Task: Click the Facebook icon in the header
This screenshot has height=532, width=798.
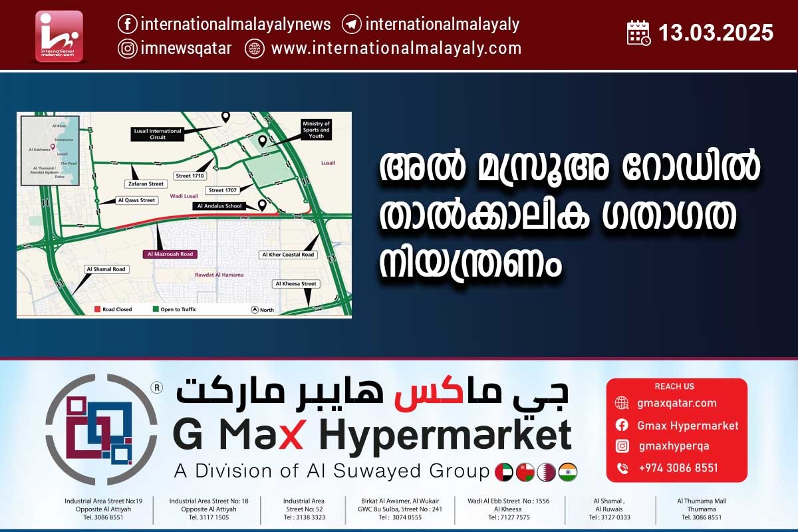Action: pos(127,25)
